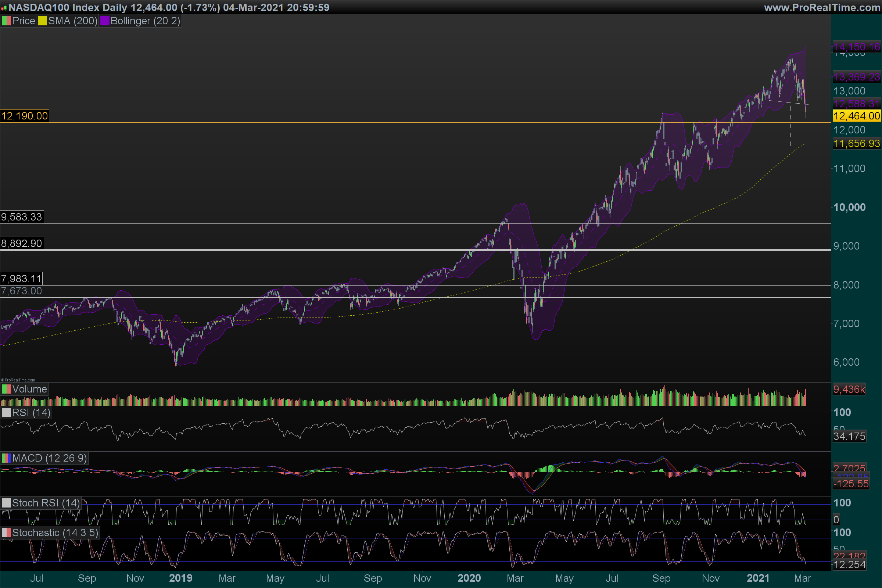
Task: Click the Stochastic (14 3 5) panel icon
Action: tap(6, 533)
